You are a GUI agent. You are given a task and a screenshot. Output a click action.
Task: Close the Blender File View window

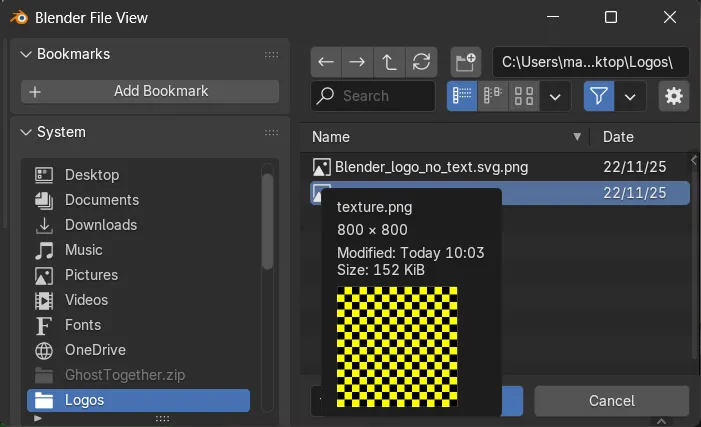(670, 17)
